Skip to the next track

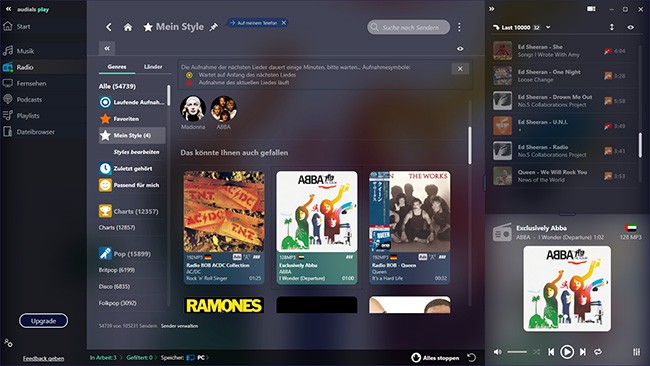point(583,352)
